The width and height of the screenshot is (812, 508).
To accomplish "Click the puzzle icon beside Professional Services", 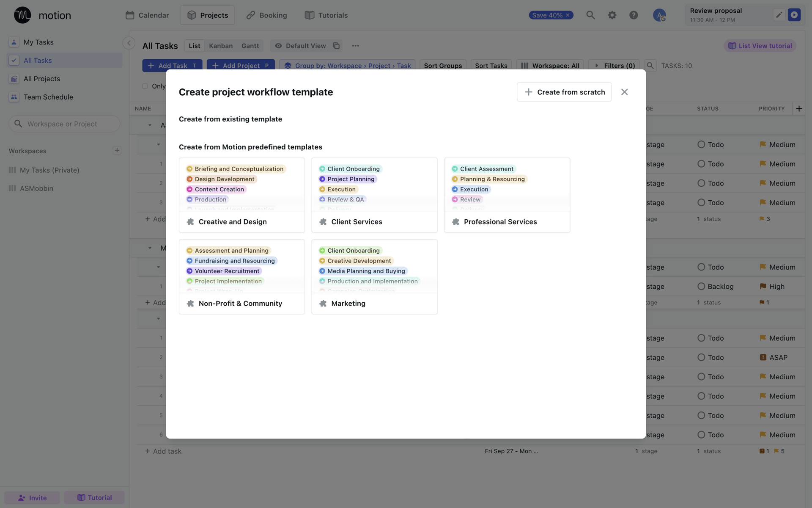I will pyautogui.click(x=455, y=222).
